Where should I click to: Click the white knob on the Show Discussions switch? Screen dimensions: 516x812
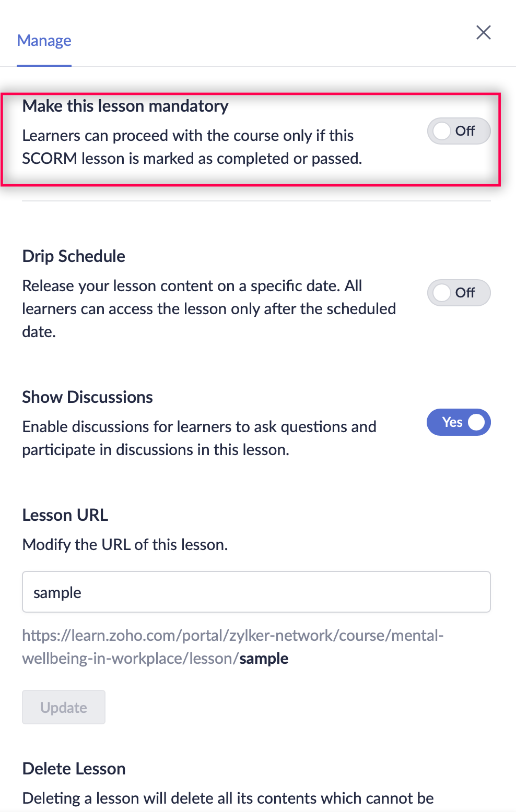476,422
